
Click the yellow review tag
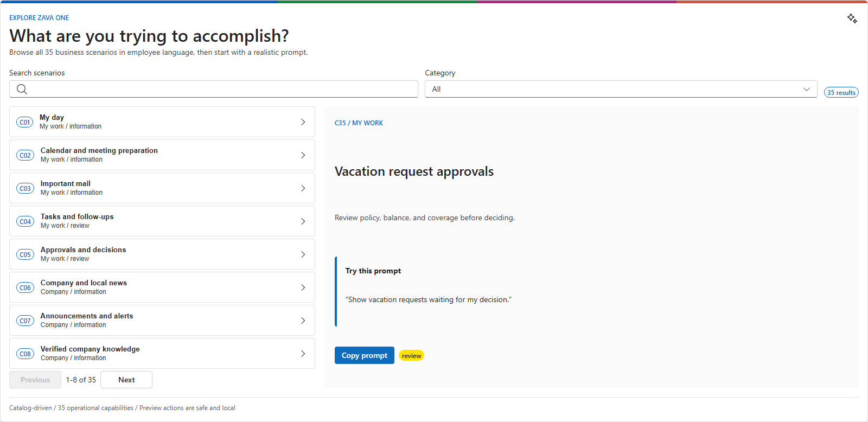click(x=411, y=356)
